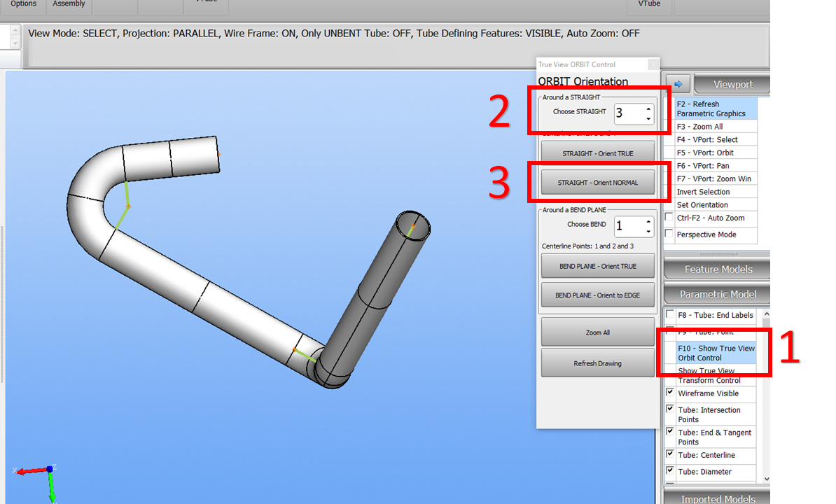
Task: Toggle Tube: Centerline visibility checkbox
Action: click(670, 454)
